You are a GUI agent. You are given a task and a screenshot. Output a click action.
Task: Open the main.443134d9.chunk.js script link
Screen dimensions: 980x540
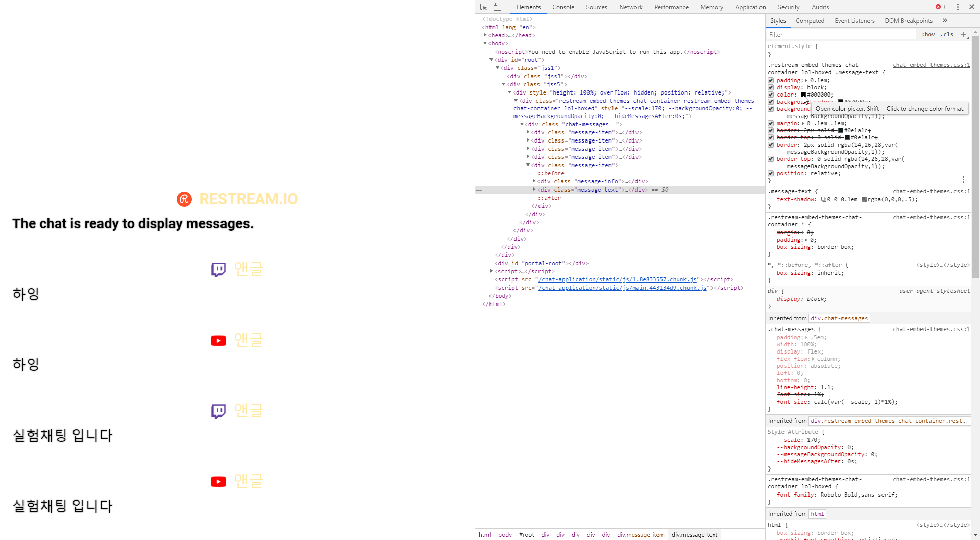pyautogui.click(x=622, y=288)
